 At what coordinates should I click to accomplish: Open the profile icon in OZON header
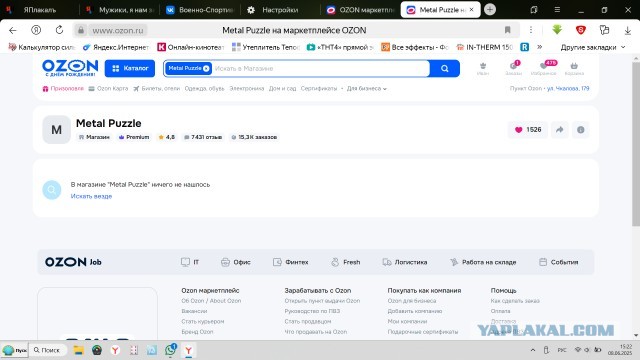483,68
